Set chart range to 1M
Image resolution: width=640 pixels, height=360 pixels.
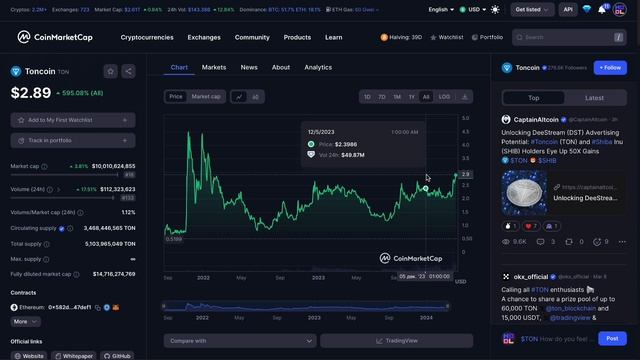(397, 97)
